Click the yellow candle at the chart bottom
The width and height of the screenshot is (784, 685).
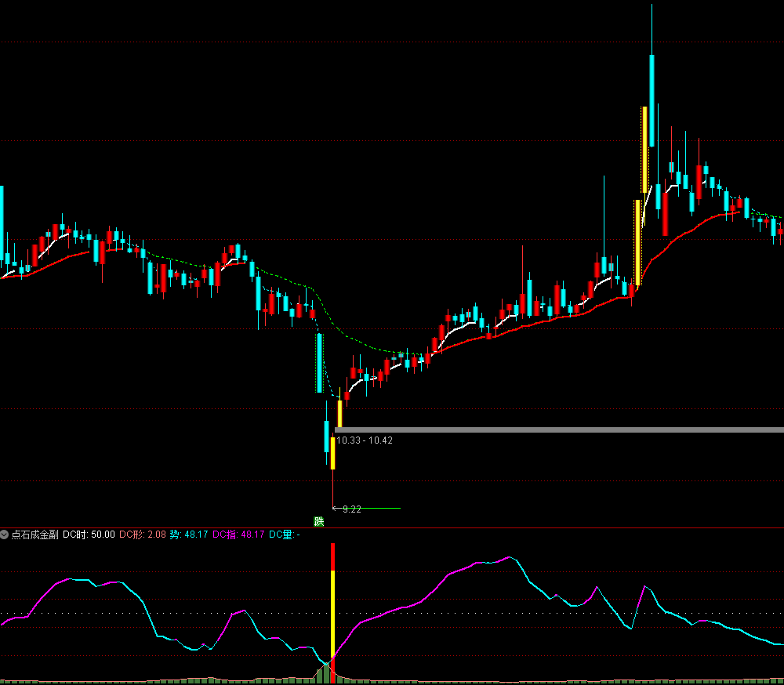pos(332,453)
